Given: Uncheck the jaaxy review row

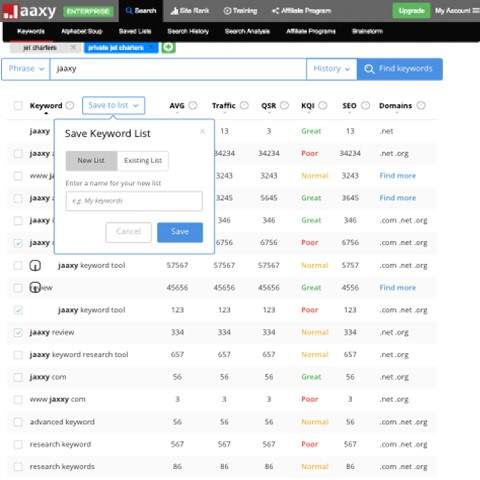Looking at the screenshot, I should point(18,332).
